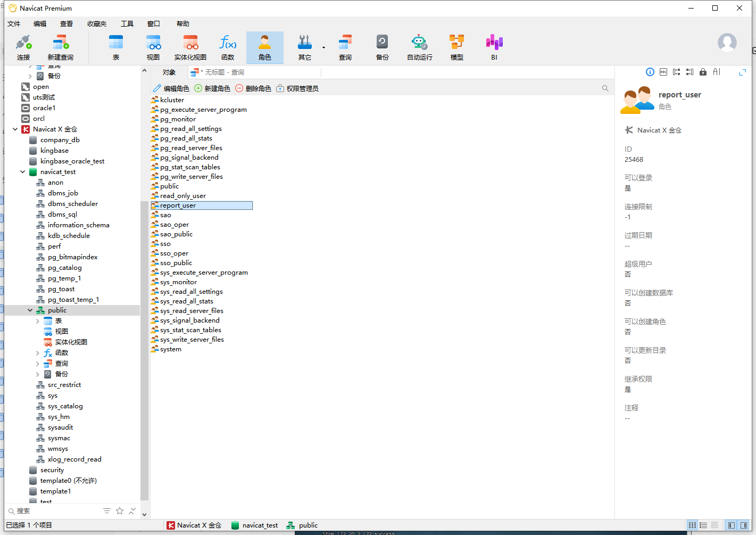Toggle the left navigation pane visibility
756x535 pixels.
[x=732, y=525]
